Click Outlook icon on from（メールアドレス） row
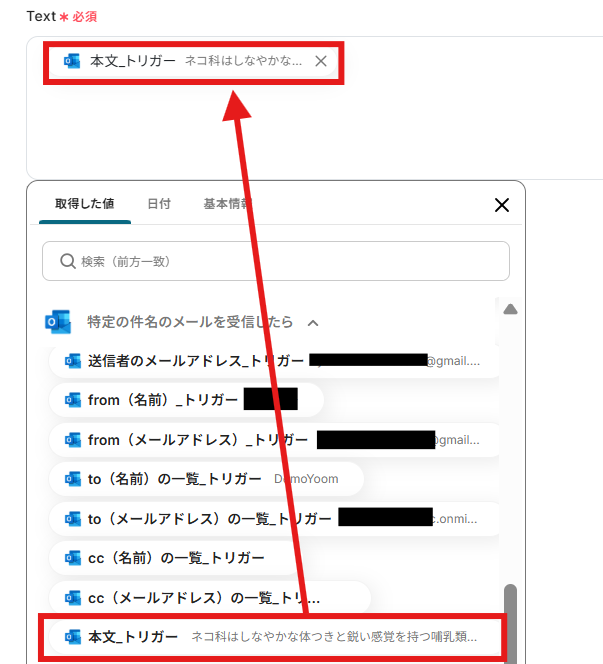Viewport: 603px width, 664px height. tap(72, 440)
